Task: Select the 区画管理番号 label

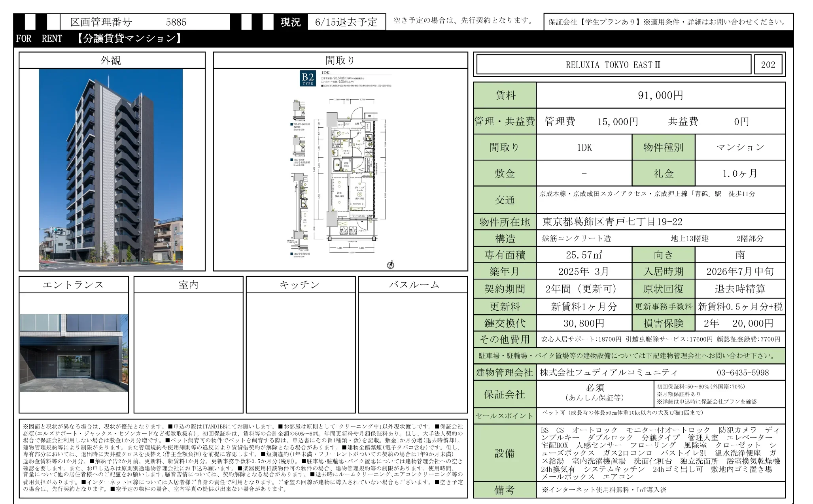Action: [101, 22]
